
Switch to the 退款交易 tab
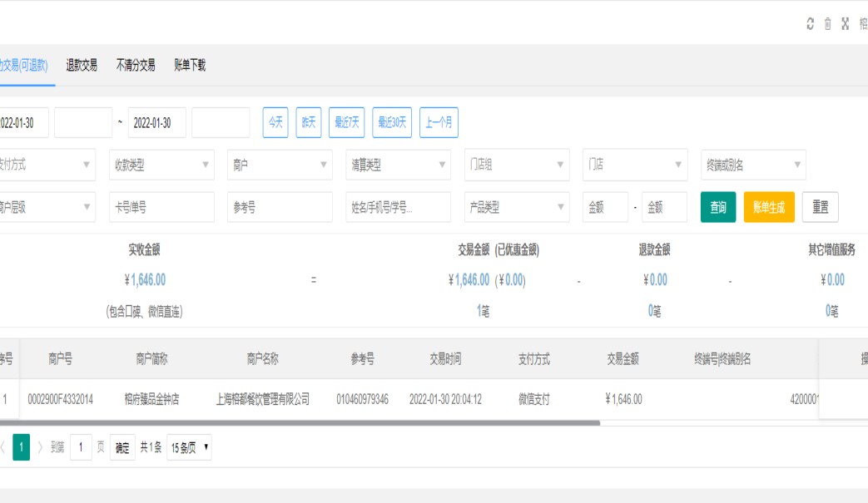[82, 66]
